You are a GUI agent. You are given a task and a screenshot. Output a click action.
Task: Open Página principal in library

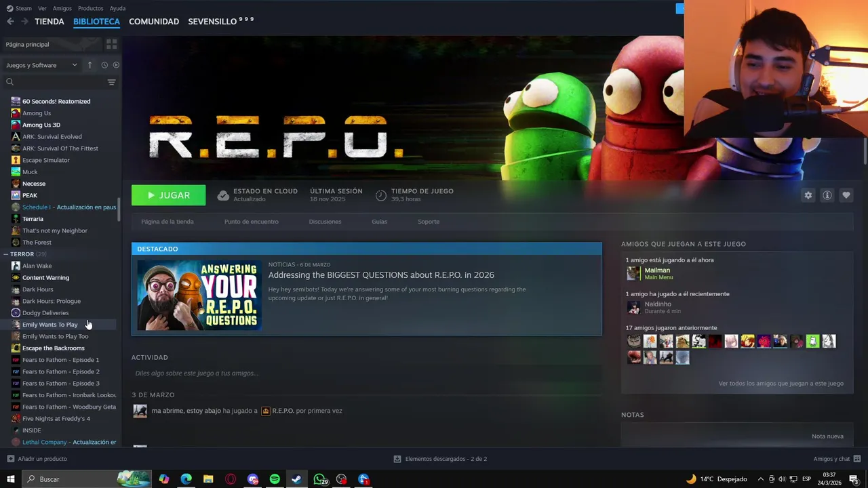(x=51, y=45)
